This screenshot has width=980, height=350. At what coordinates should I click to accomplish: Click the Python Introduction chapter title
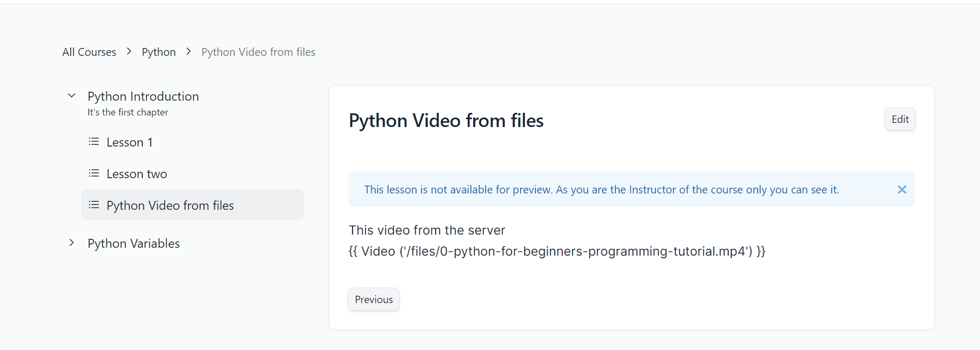(143, 96)
